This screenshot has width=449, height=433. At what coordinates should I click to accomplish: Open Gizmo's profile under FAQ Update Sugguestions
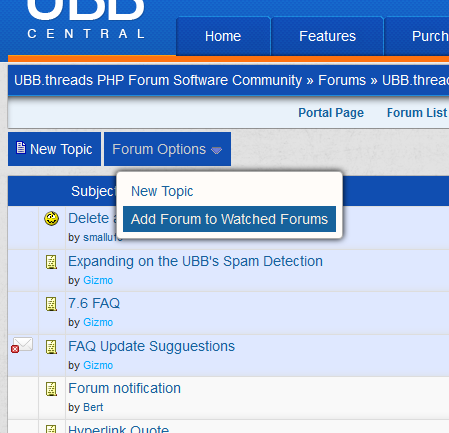tap(98, 365)
